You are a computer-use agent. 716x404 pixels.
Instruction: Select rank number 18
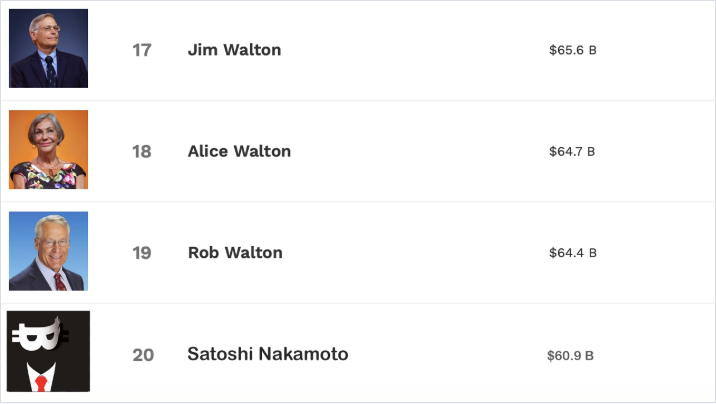coord(142,152)
